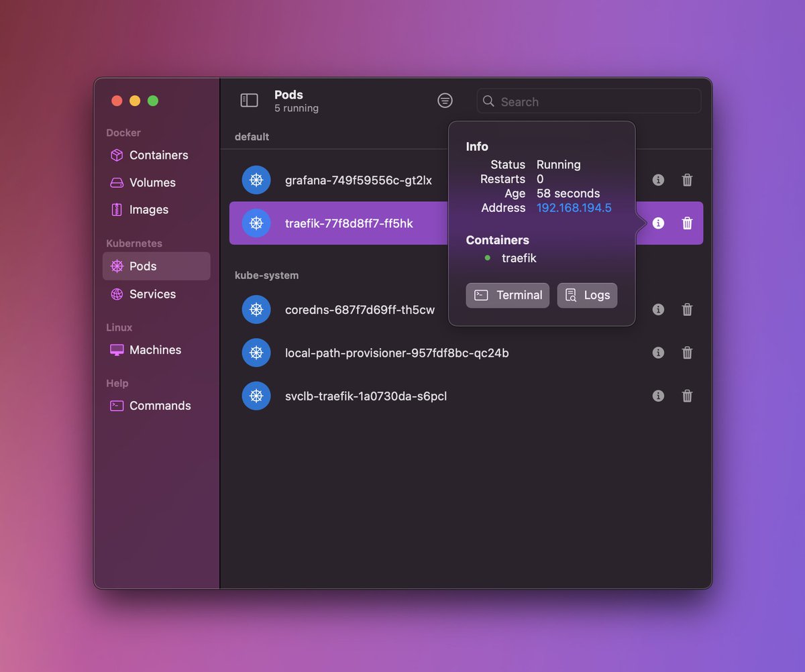This screenshot has width=805, height=672.
Task: Open Logs for the traefik pod
Action: (x=587, y=295)
